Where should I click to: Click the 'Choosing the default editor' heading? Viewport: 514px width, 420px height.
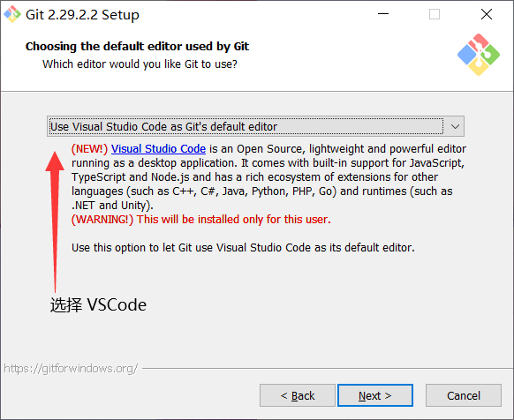[138, 46]
